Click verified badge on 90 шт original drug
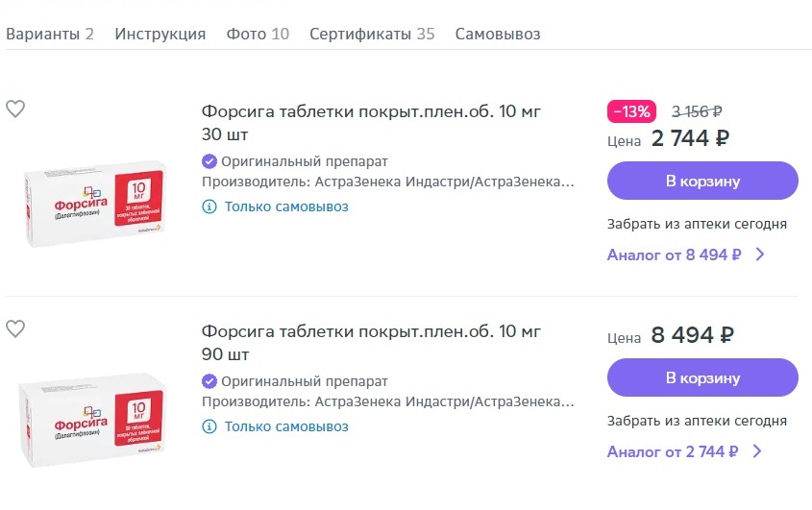Image resolution: width=812 pixels, height=510 pixels. [x=209, y=381]
